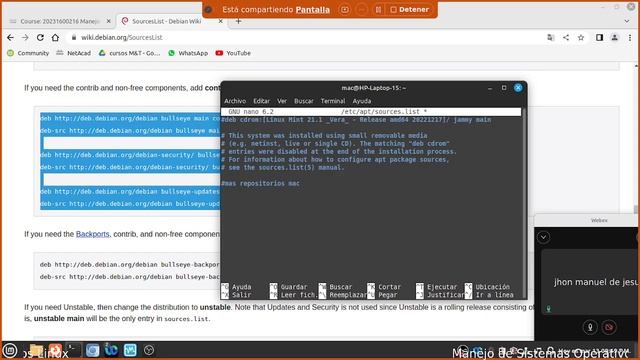Screen dimensions: 640x360
Task: Switch to the Course tab
Action: 60,21
